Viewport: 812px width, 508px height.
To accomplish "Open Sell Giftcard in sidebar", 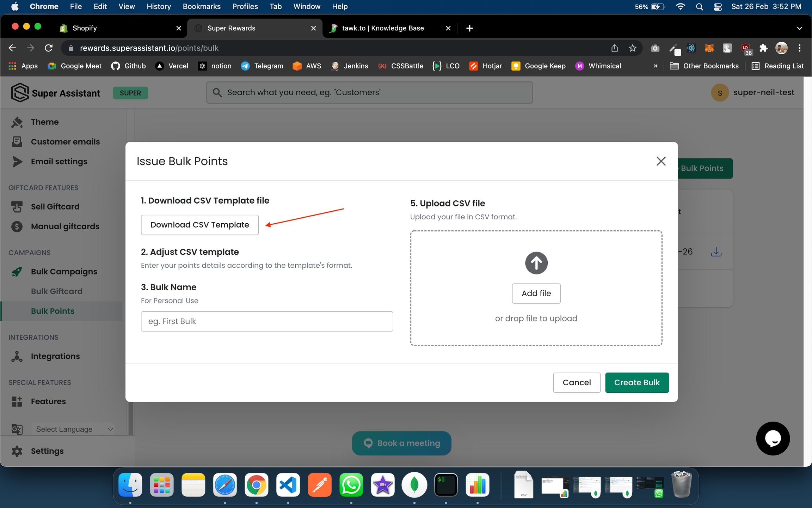I will (x=55, y=206).
